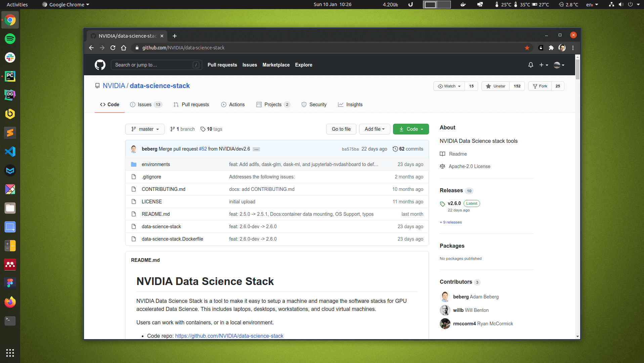
Task: View the 152 stargazers count
Action: [x=517, y=86]
